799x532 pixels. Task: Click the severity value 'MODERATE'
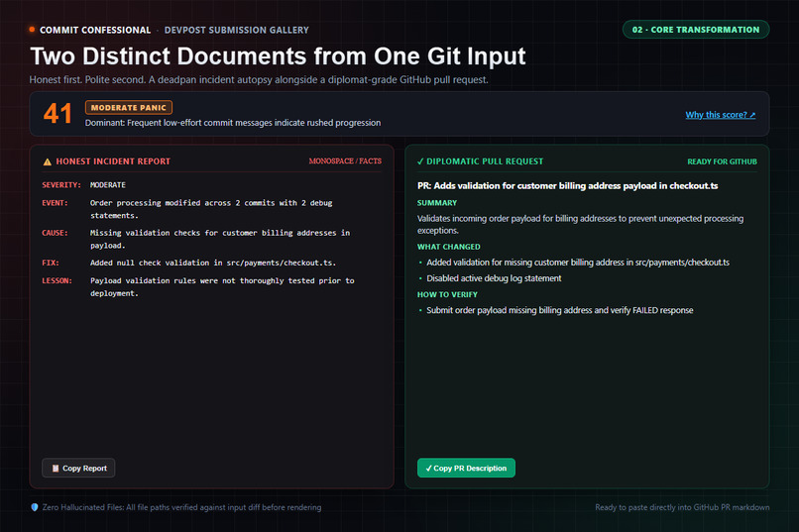(107, 185)
